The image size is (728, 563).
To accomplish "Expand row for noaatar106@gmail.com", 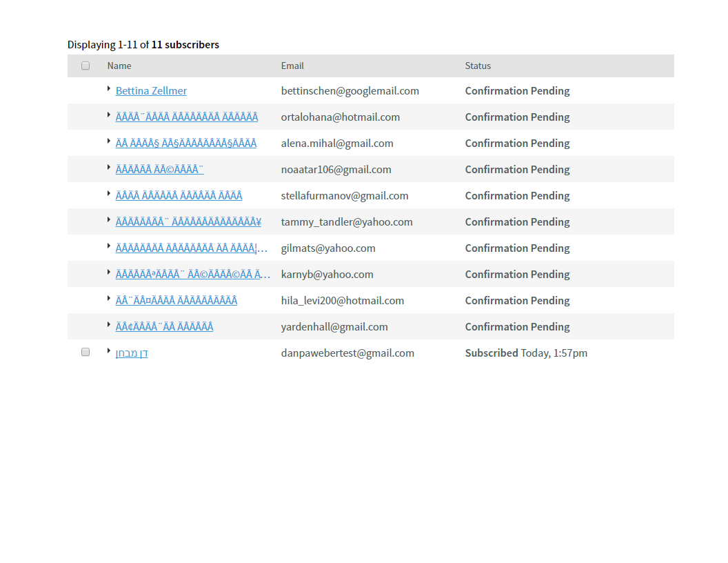I will [109, 167].
